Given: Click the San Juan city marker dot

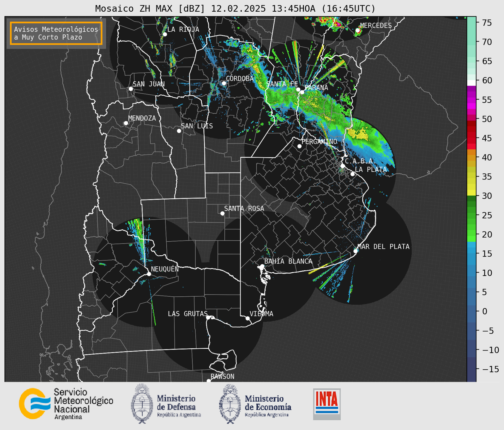Looking at the screenshot, I should coord(131,89).
